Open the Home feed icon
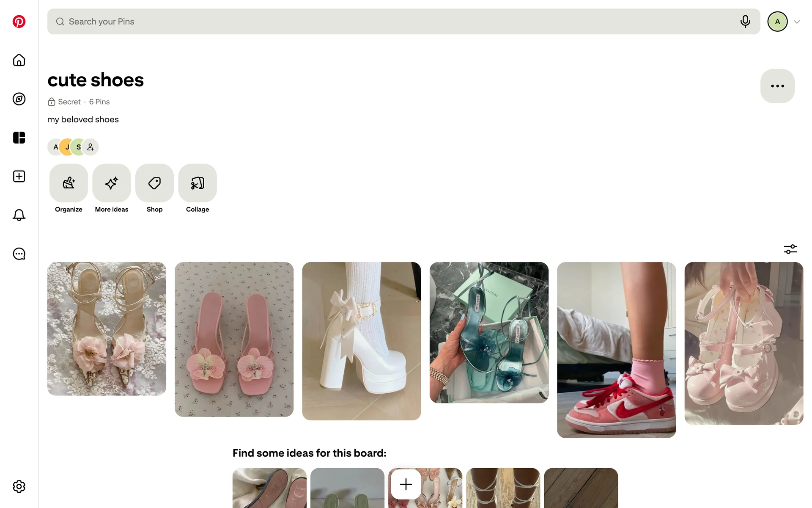 pyautogui.click(x=19, y=60)
